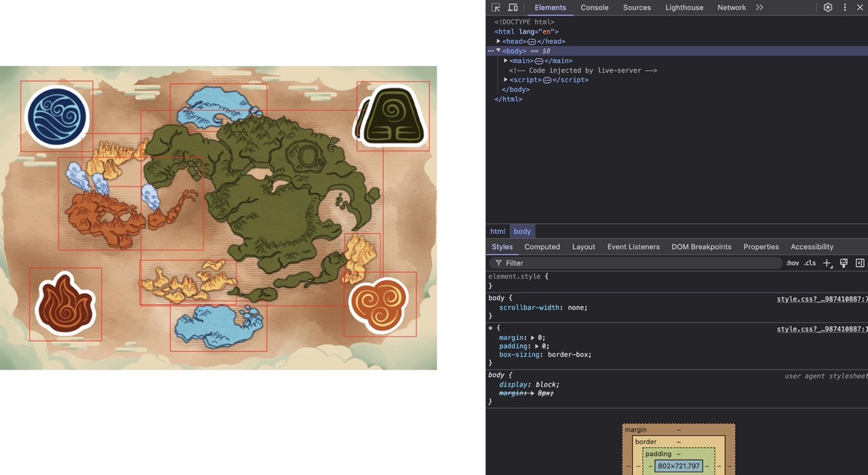
Task: Expand the main element in DOM tree
Action: [506, 61]
